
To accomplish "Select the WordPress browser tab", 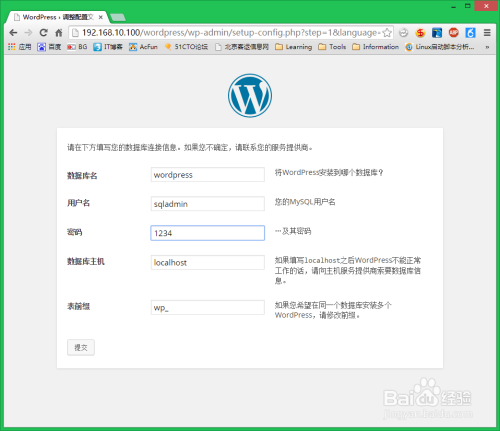I will 57,17.
